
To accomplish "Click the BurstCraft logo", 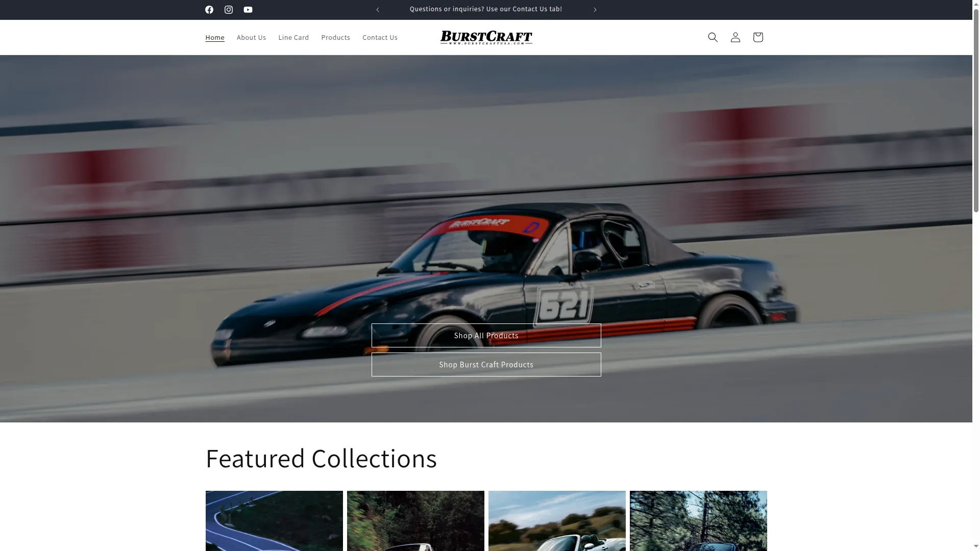I will pos(486,37).
